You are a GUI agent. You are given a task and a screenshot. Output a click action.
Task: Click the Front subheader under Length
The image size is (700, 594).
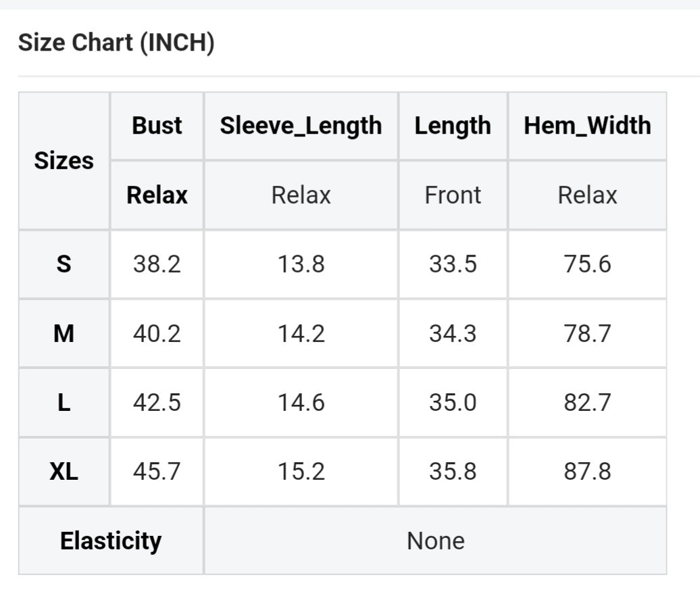(x=452, y=195)
